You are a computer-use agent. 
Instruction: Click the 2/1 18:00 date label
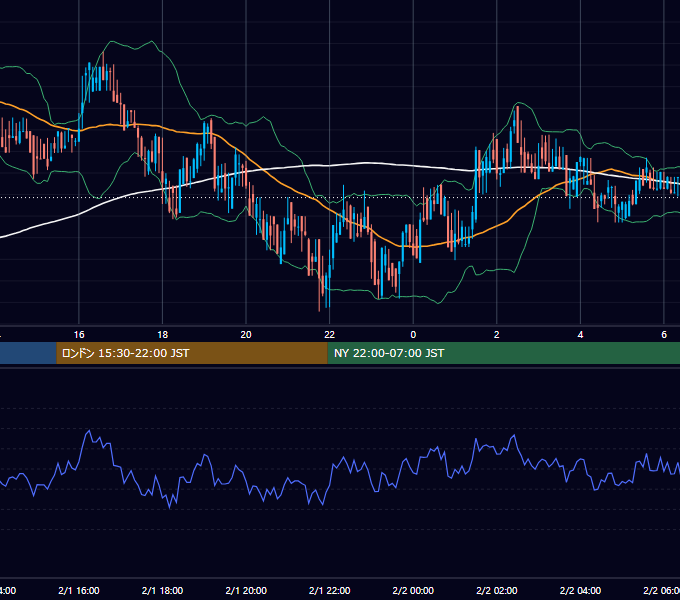163,590
